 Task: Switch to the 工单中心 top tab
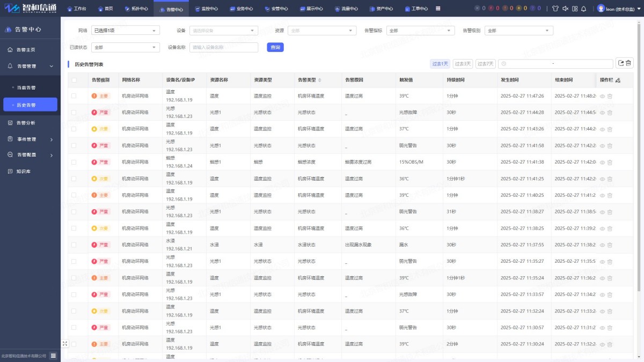(x=416, y=9)
